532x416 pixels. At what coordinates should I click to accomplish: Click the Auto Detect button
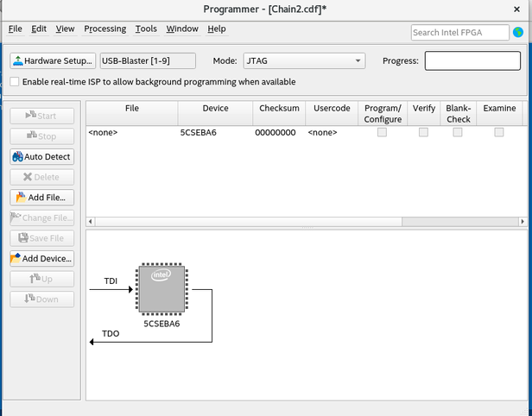point(41,156)
